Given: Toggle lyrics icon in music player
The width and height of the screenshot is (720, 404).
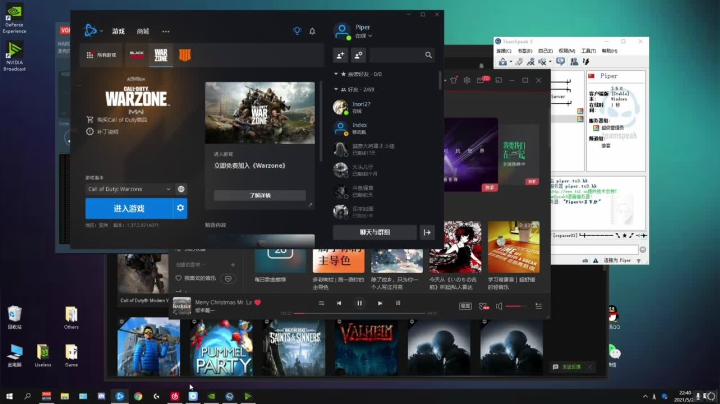Looking at the screenshot, I should pyautogui.click(x=398, y=303).
